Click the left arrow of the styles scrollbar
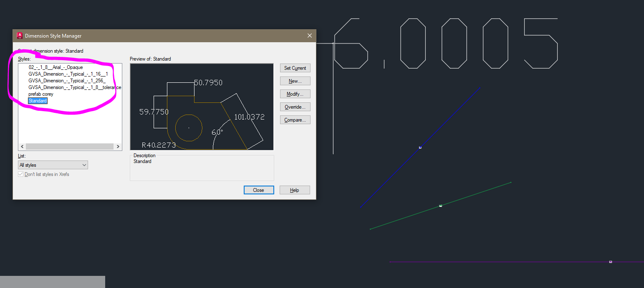This screenshot has width=644, height=288. [x=22, y=146]
